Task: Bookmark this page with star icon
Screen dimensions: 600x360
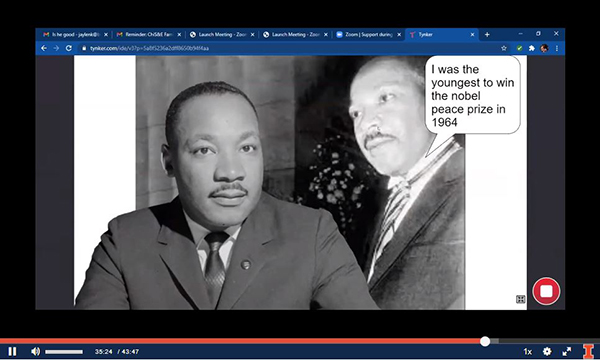Action: [504, 48]
